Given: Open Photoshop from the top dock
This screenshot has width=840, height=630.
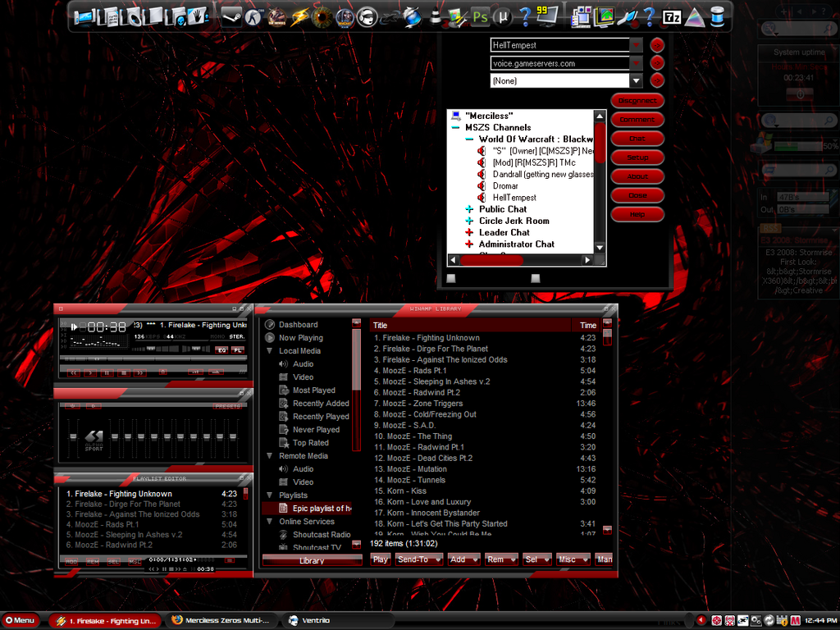Looking at the screenshot, I should point(480,16).
